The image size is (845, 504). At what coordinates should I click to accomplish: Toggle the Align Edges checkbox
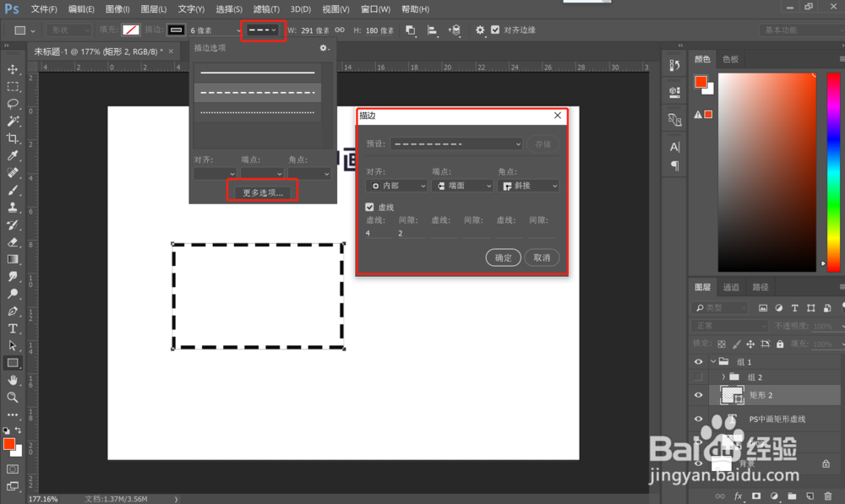pyautogui.click(x=495, y=30)
